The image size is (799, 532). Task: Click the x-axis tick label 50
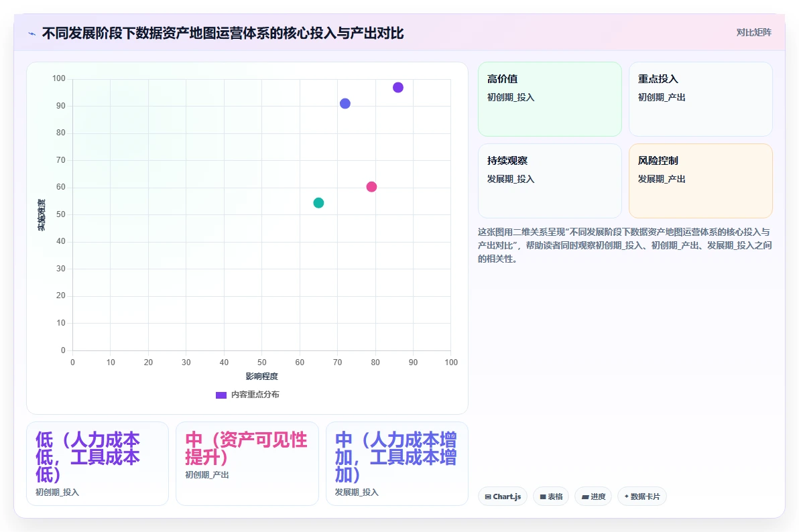click(262, 362)
